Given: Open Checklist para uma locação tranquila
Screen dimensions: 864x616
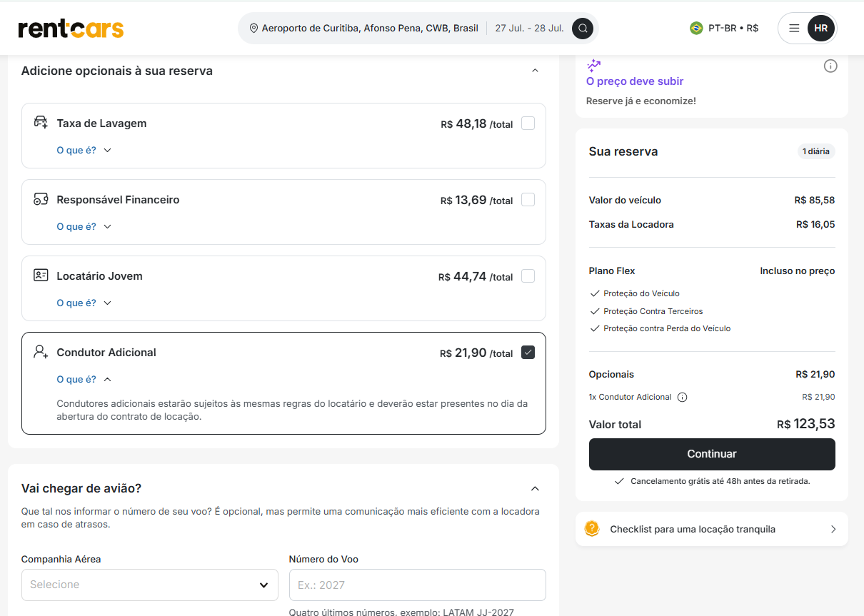Looking at the screenshot, I should [712, 529].
